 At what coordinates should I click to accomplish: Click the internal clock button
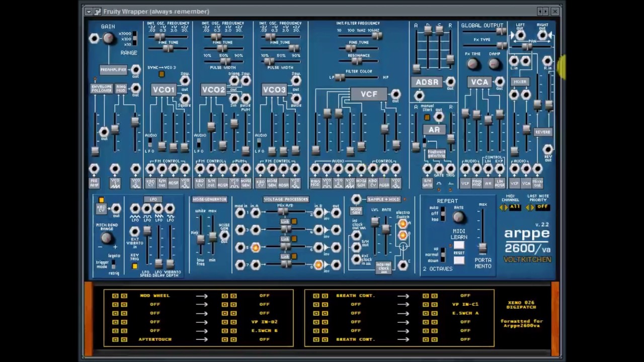coord(383,267)
